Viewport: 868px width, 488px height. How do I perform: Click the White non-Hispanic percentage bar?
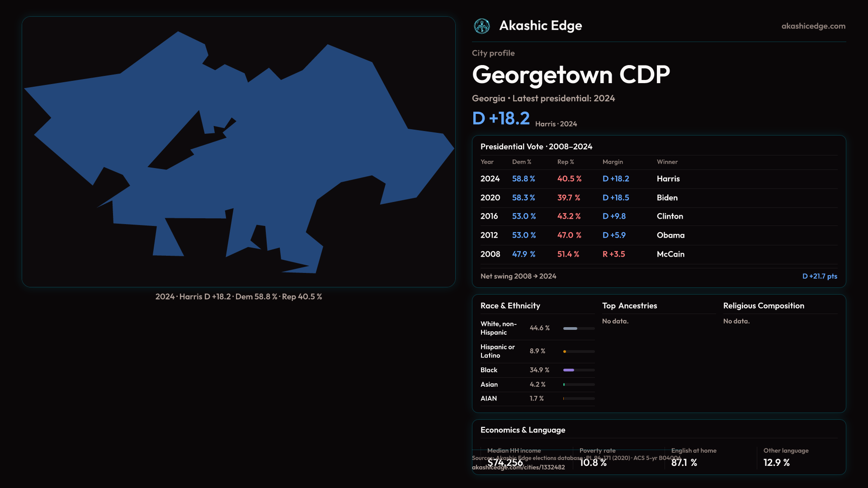point(571,328)
